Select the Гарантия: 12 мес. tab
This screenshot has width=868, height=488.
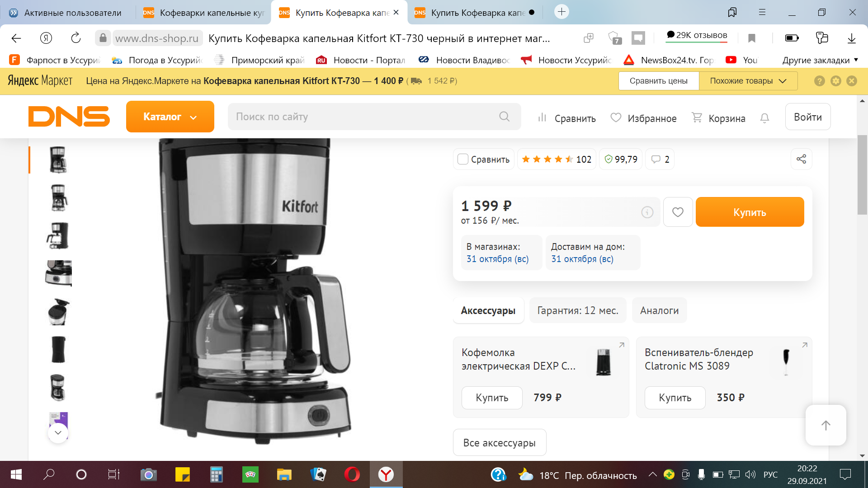578,310
